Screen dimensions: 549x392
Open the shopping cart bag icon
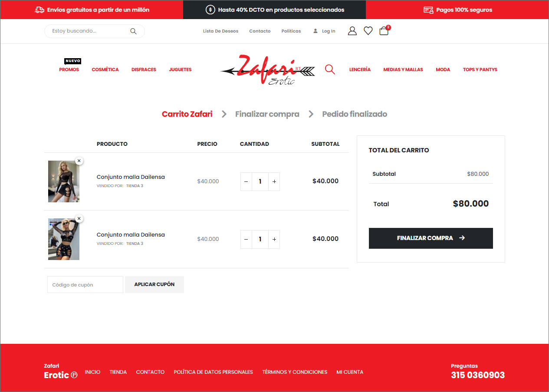[x=384, y=31]
